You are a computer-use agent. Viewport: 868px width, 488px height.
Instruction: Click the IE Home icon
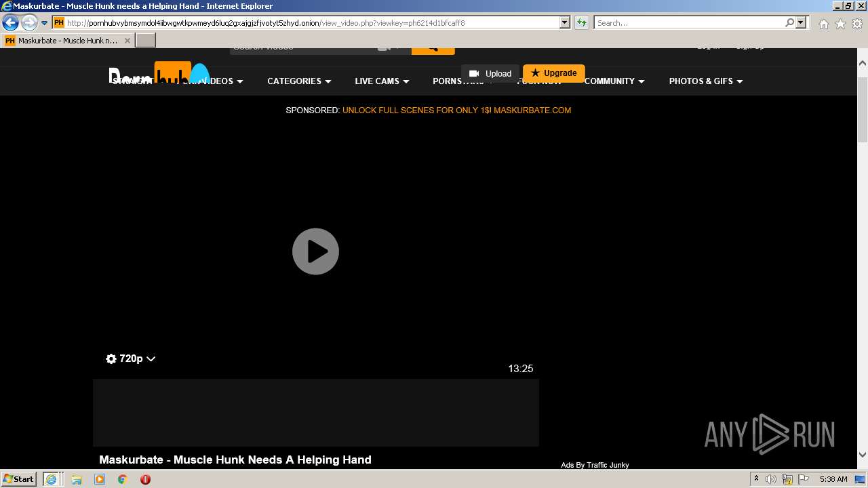(823, 24)
